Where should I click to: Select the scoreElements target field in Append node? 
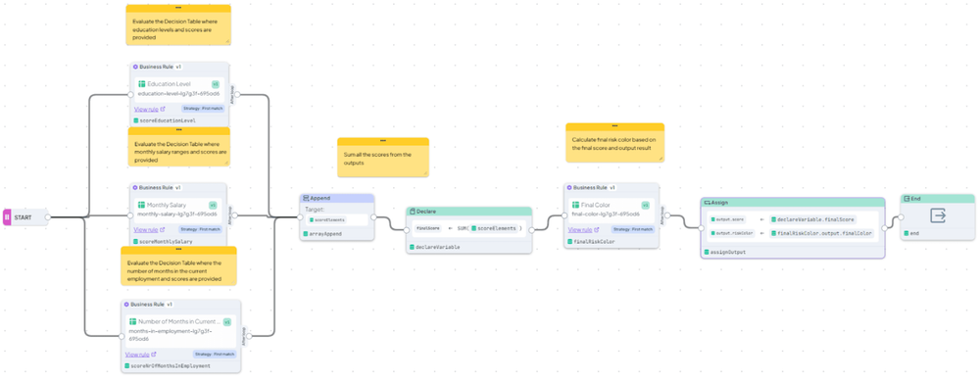click(337, 219)
